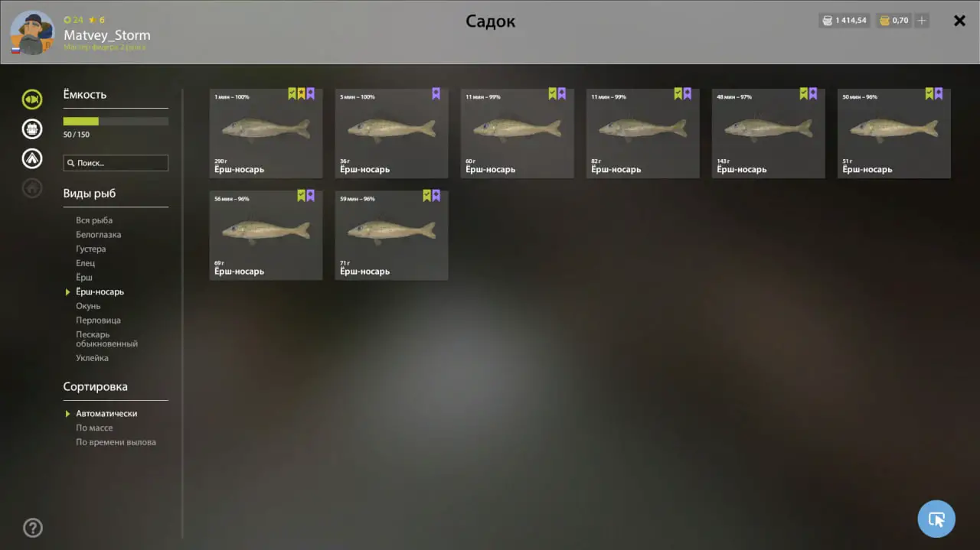980x550 pixels.
Task: Select the backpack icon in left sidebar
Action: [32, 129]
